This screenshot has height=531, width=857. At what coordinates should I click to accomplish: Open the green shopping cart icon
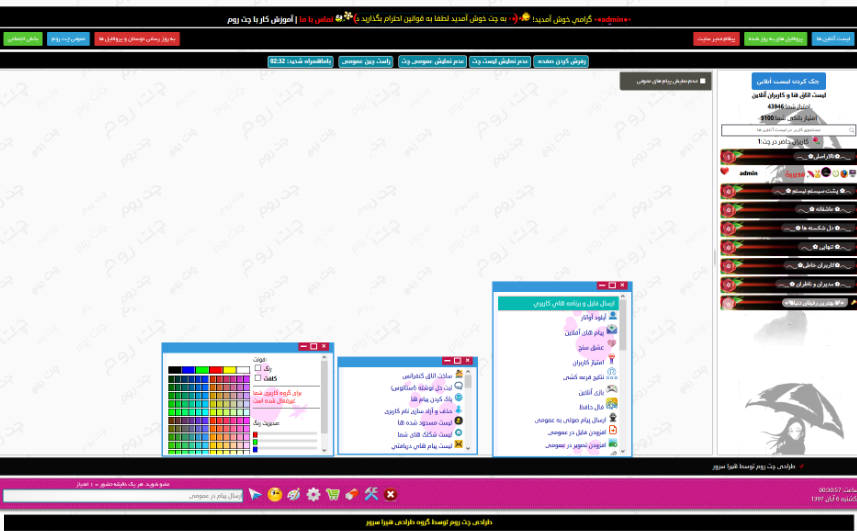tap(332, 494)
